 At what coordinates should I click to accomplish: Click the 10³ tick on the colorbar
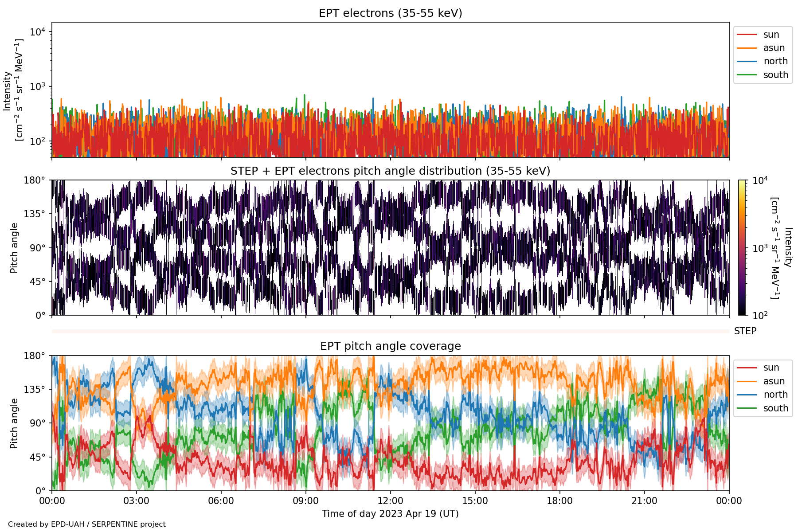[760, 248]
